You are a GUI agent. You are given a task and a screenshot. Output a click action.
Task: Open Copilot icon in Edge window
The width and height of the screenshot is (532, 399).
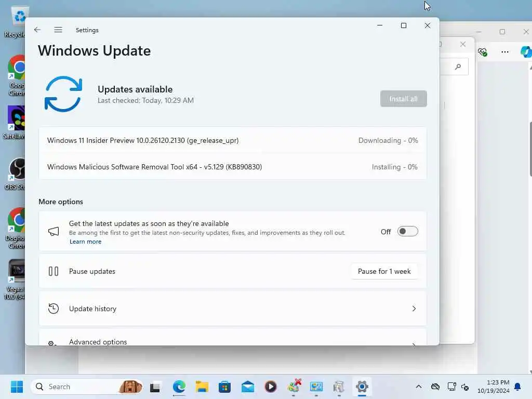(x=526, y=52)
